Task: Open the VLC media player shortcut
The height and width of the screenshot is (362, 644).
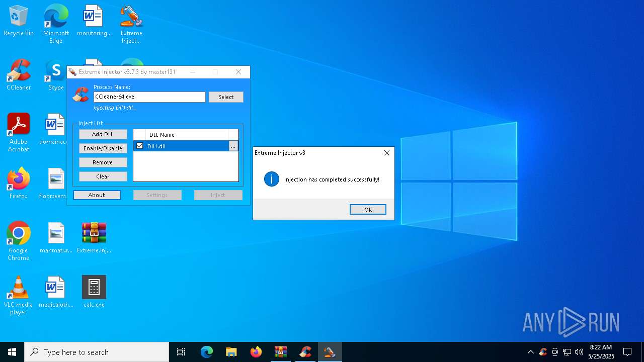Action: [x=19, y=295]
